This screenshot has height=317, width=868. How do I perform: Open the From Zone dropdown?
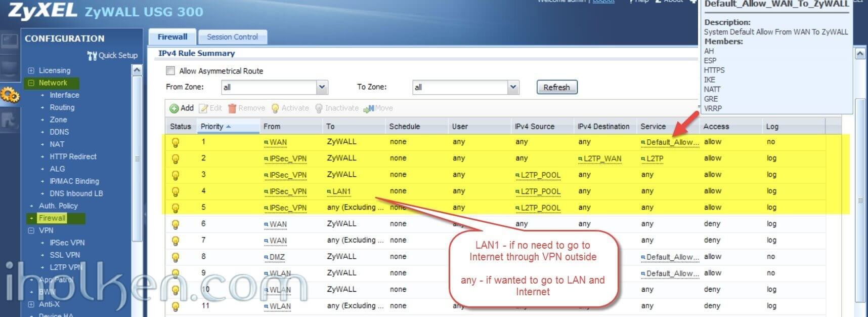pos(322,87)
